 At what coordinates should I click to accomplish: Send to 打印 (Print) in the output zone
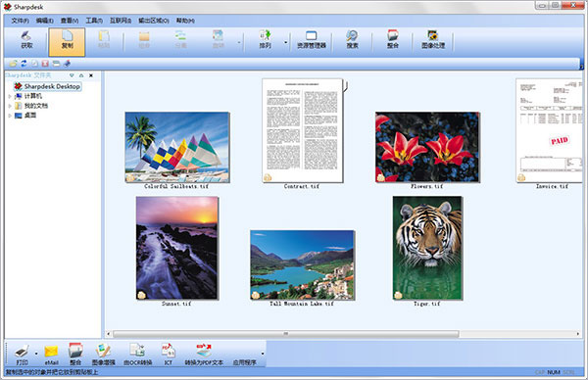[x=22, y=354]
